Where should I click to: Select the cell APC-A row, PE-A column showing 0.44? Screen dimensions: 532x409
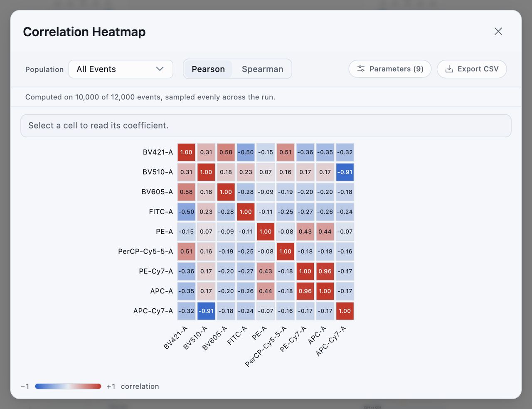(266, 291)
